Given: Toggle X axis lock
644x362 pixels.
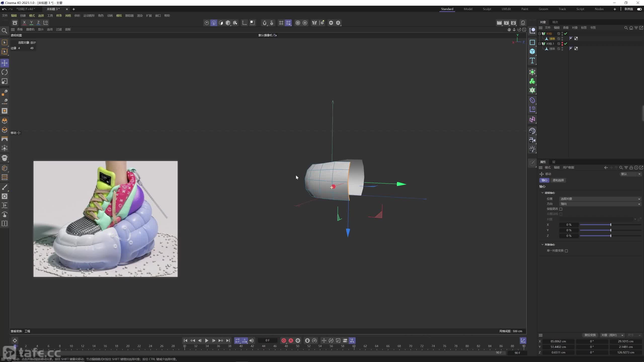Looking at the screenshot, I should click(x=24, y=23).
